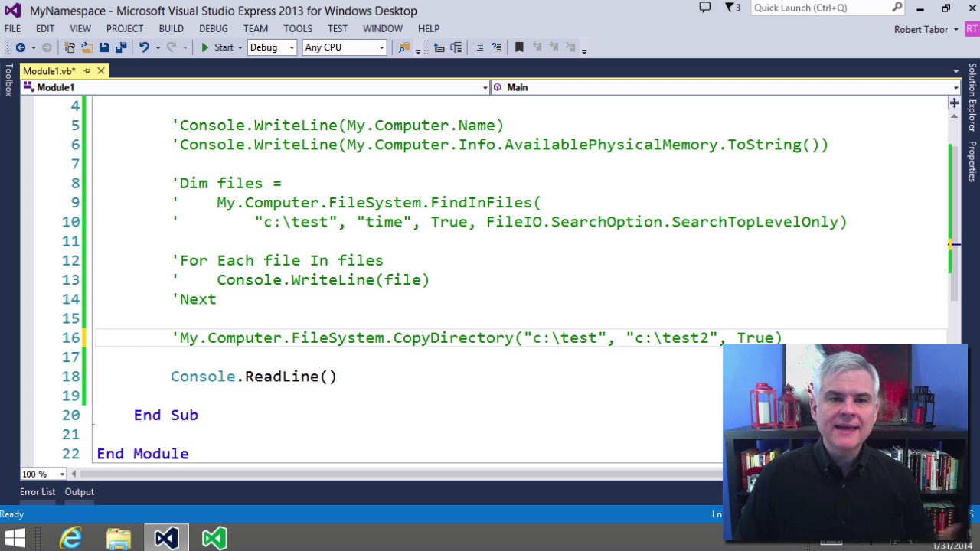980x551 pixels.
Task: Open the active files list dropdown arrow
Action: click(956, 71)
